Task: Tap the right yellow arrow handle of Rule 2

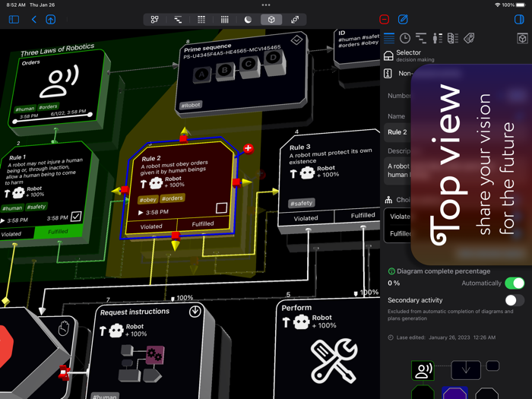Action: coord(247,182)
